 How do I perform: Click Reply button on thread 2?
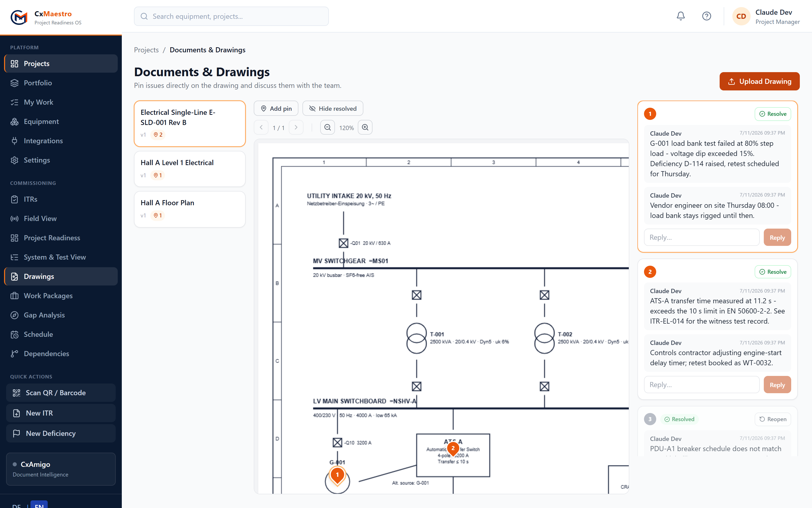pyautogui.click(x=777, y=385)
